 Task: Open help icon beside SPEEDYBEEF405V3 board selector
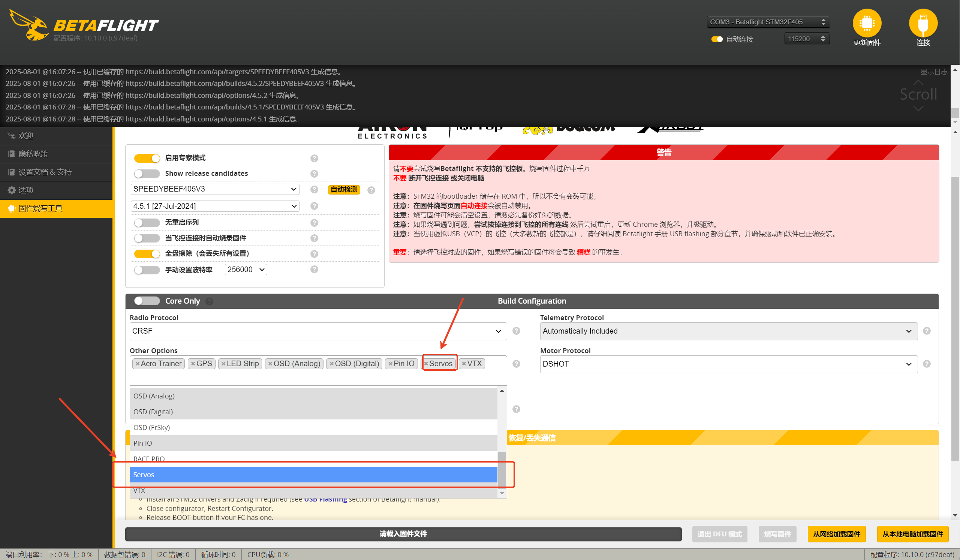click(x=314, y=189)
